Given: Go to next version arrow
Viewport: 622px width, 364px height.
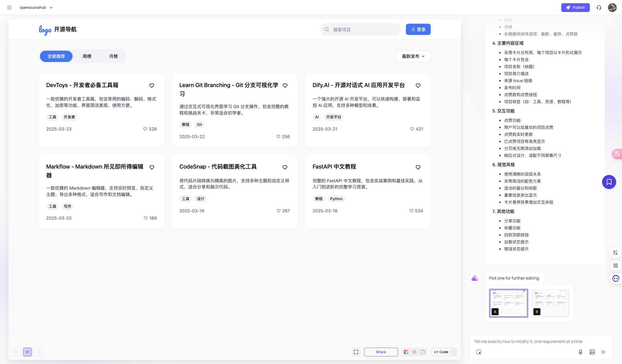Looking at the screenshot, I should point(39,352).
